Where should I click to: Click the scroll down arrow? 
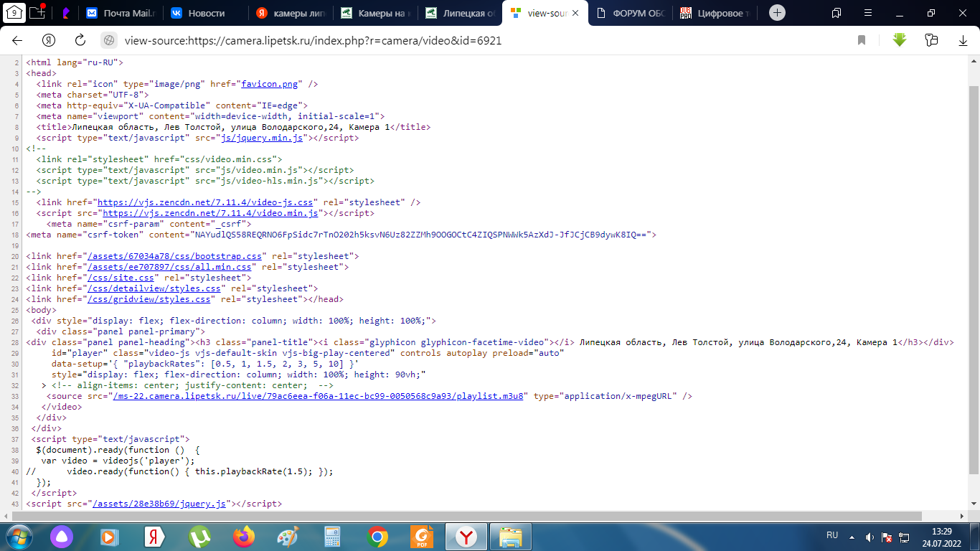click(x=974, y=504)
